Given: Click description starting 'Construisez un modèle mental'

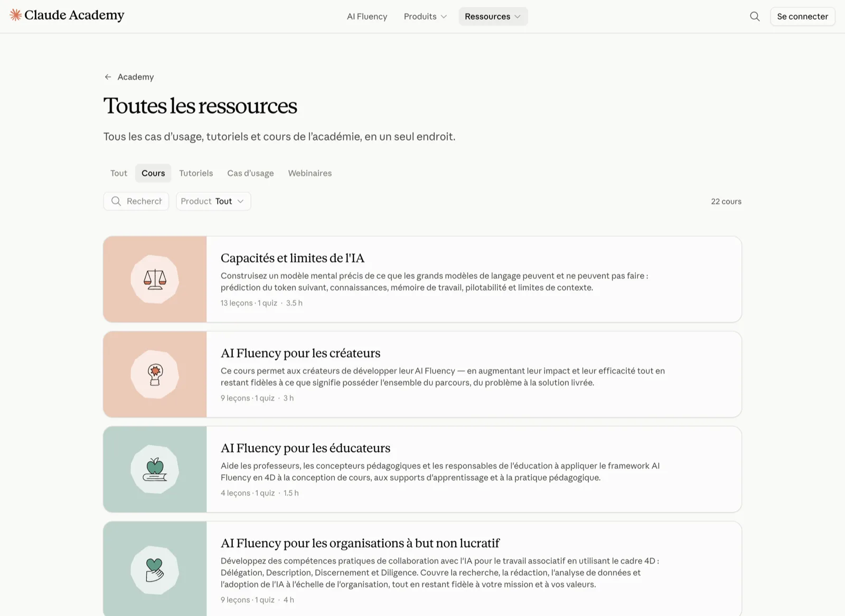Looking at the screenshot, I should [x=434, y=282].
